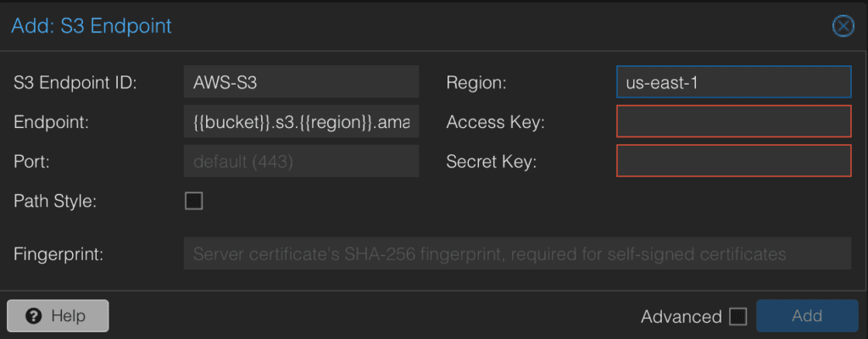868x339 pixels.
Task: Click the 'S3 Endpoint ID:' label
Action: point(75,83)
